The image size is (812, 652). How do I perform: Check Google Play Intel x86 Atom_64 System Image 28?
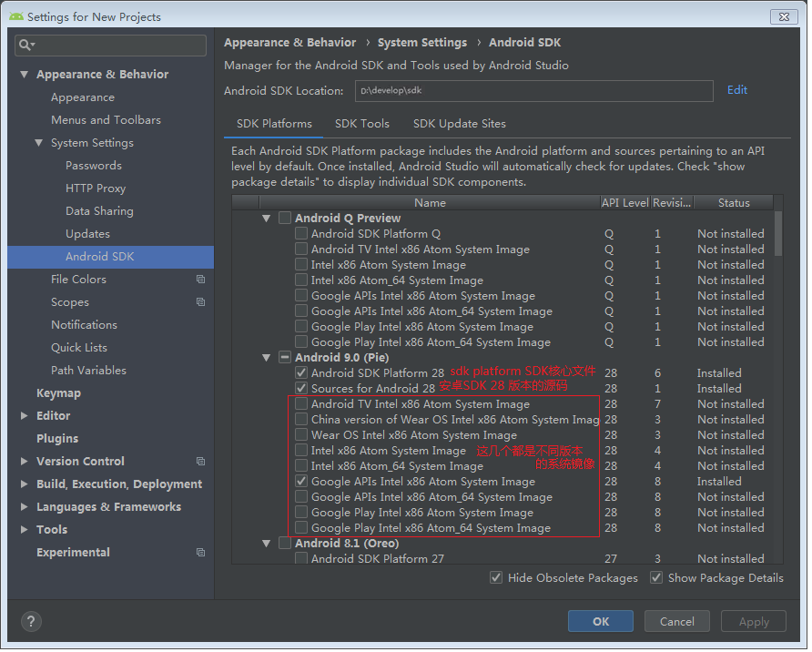tap(302, 529)
